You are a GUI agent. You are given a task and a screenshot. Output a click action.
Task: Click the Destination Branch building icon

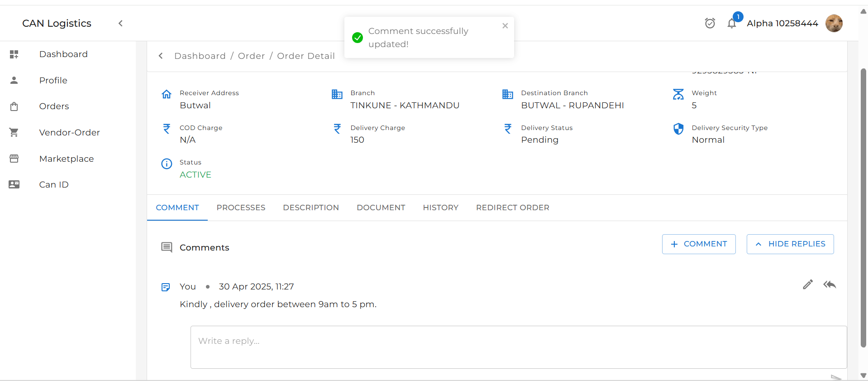(508, 94)
